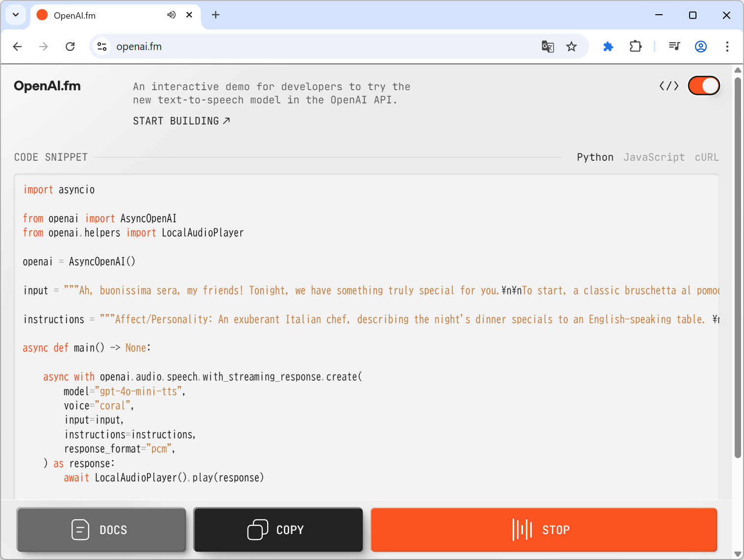Follow the START BUILDING link

point(181,121)
